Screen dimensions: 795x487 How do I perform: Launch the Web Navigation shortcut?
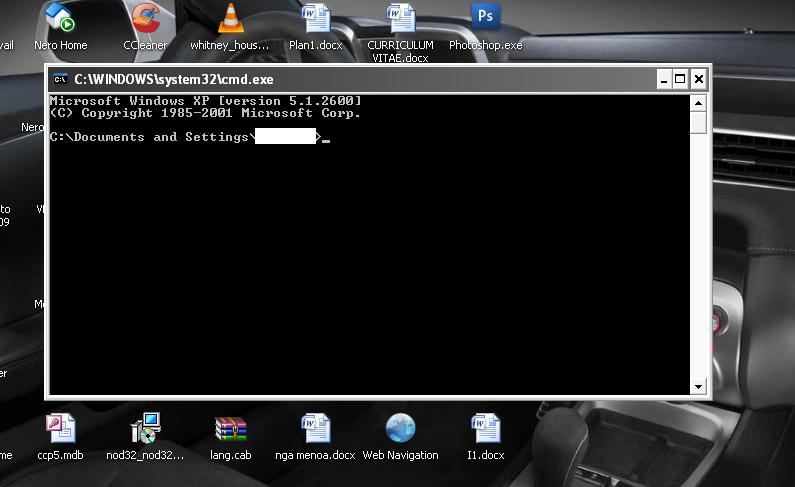tap(400, 429)
